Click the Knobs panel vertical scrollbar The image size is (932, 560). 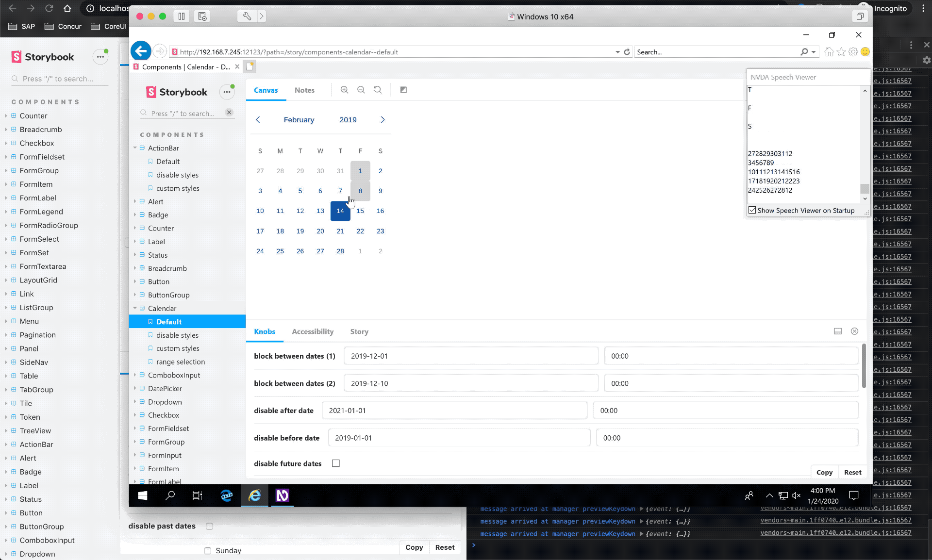pyautogui.click(x=864, y=366)
